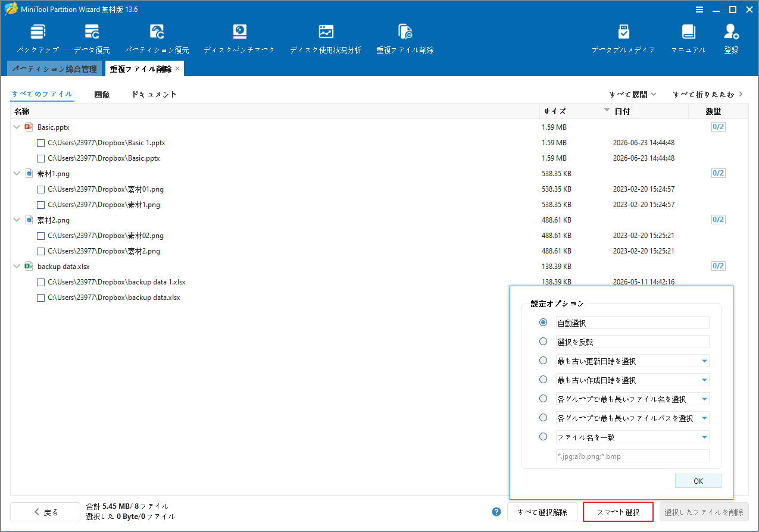Click the 0/2 count for Basic.pptx
This screenshot has width=759, height=532.
point(718,127)
